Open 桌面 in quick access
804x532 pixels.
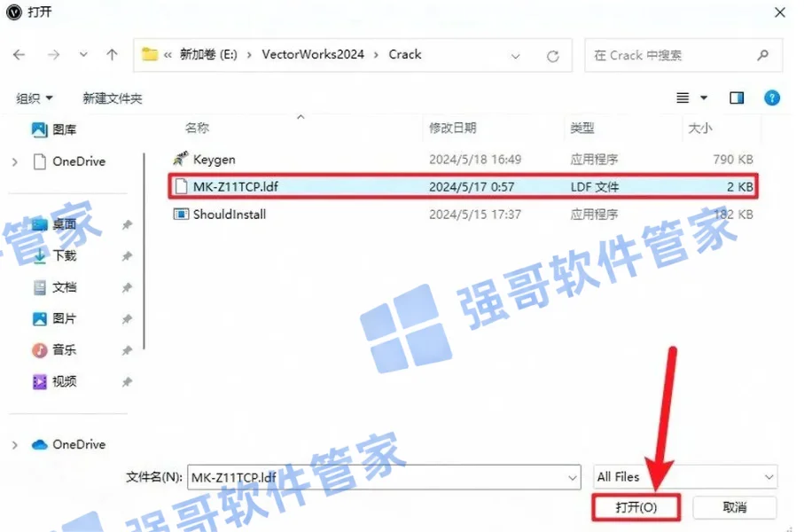tap(54, 224)
